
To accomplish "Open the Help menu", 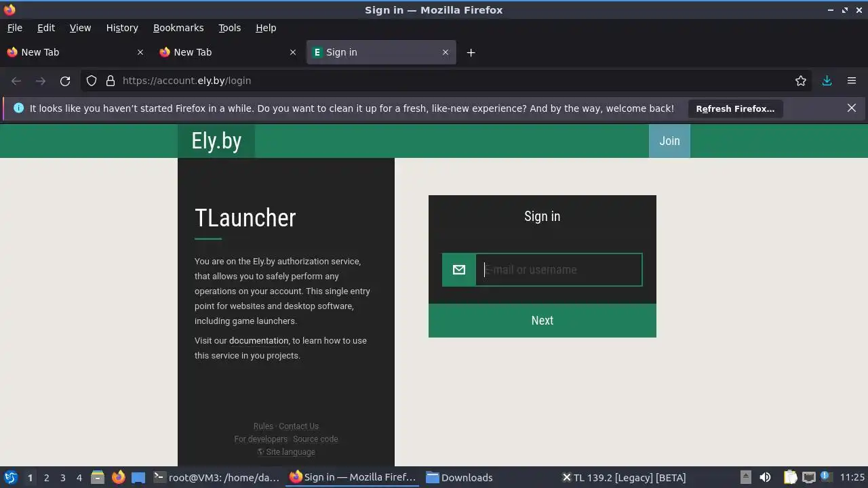I will pyautogui.click(x=266, y=28).
